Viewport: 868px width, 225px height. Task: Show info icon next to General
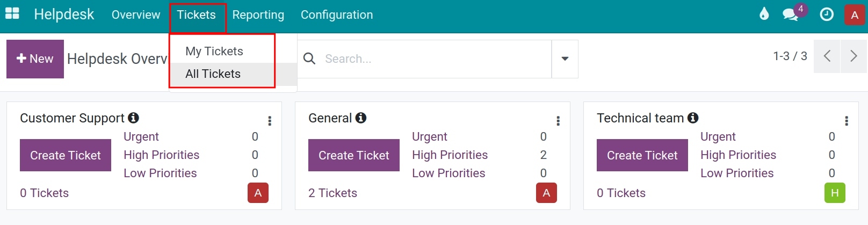click(361, 118)
